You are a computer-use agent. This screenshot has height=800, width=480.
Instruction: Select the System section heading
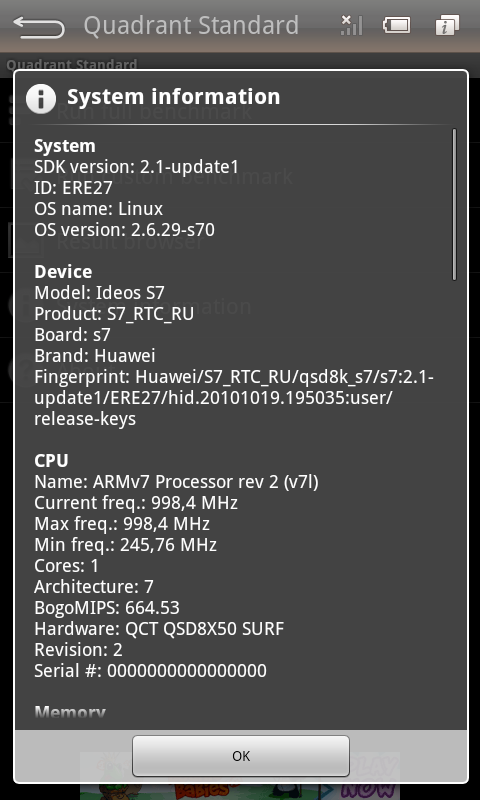[65, 146]
